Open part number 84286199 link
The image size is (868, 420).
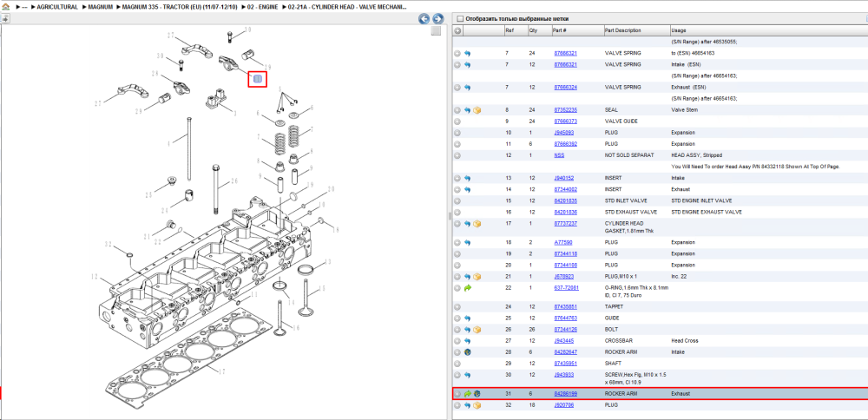click(x=566, y=394)
